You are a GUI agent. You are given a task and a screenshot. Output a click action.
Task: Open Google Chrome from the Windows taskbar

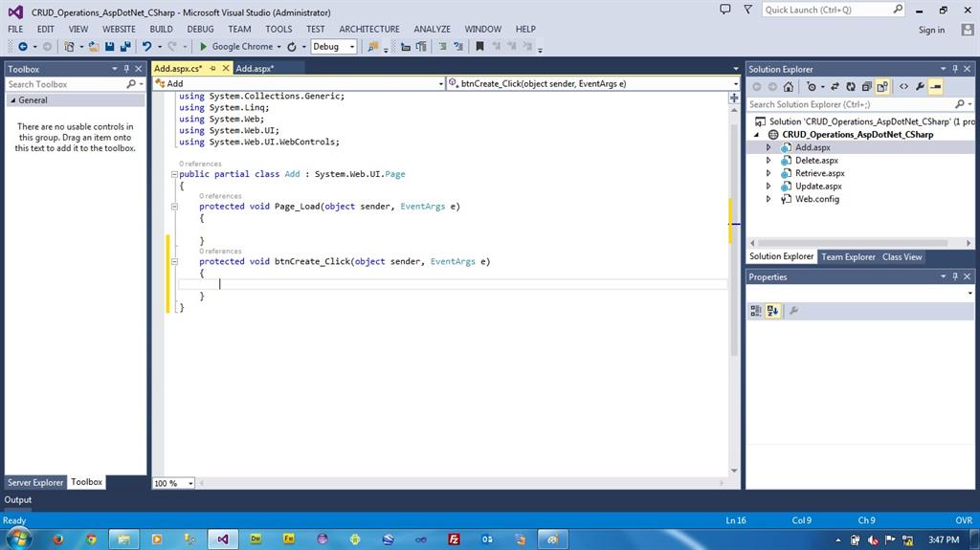(90, 539)
